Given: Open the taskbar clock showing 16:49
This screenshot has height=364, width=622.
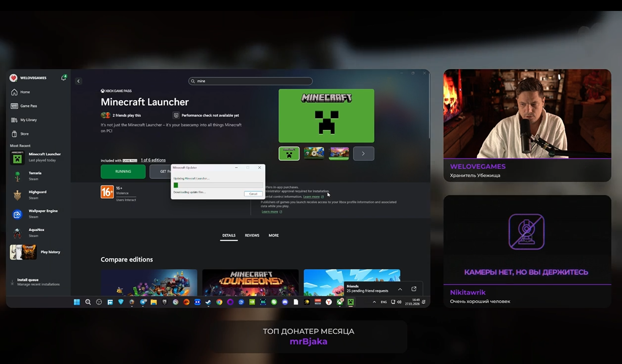Looking at the screenshot, I should (x=412, y=302).
